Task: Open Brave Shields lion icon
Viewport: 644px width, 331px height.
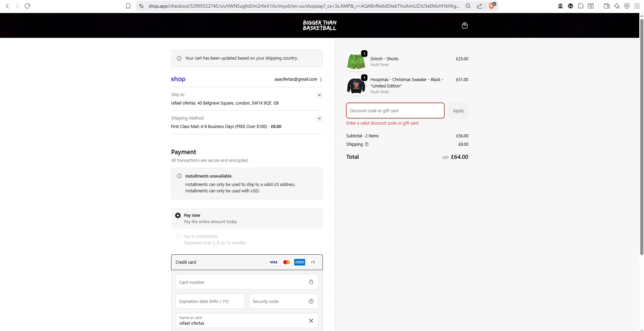Action: click(x=492, y=6)
